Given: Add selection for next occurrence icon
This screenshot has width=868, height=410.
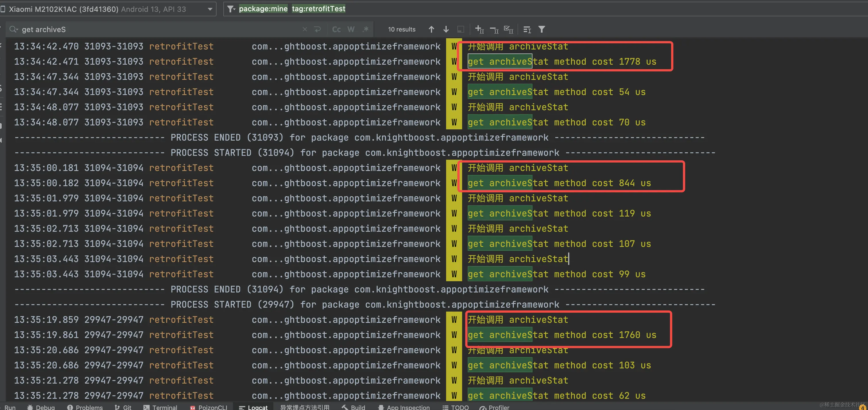Looking at the screenshot, I should tap(479, 29).
